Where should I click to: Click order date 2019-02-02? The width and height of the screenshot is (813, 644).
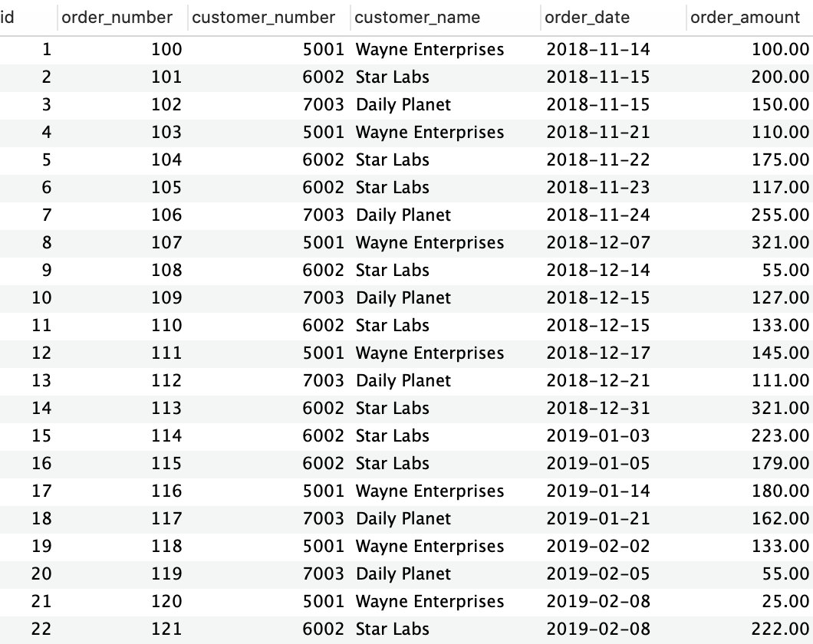tap(597, 546)
